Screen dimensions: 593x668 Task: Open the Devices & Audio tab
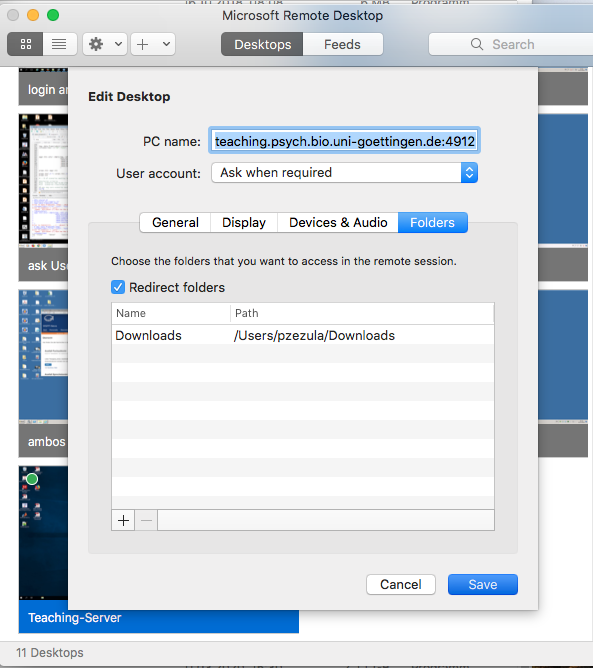point(338,222)
